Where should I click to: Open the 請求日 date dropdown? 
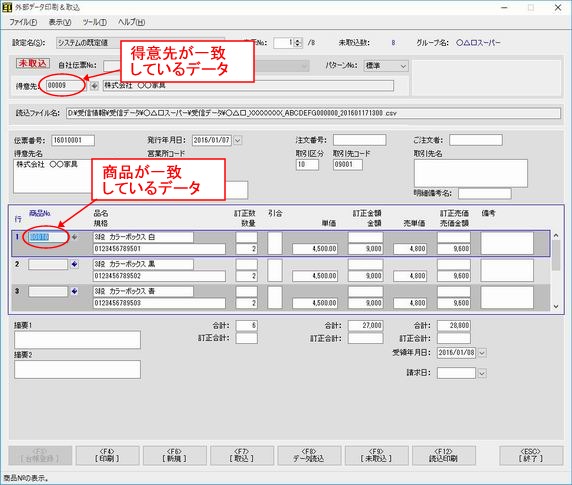point(482,373)
